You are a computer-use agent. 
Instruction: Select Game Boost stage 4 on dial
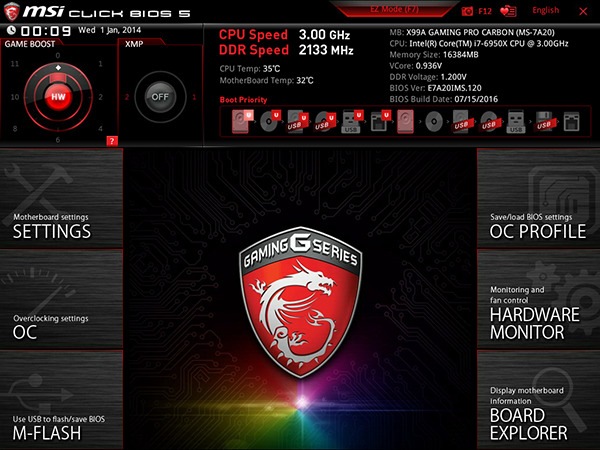[100, 129]
